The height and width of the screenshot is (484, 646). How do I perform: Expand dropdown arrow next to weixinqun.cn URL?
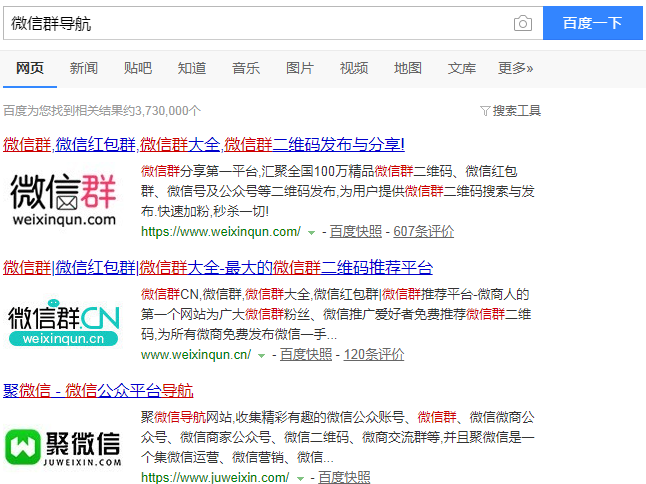tap(261, 356)
